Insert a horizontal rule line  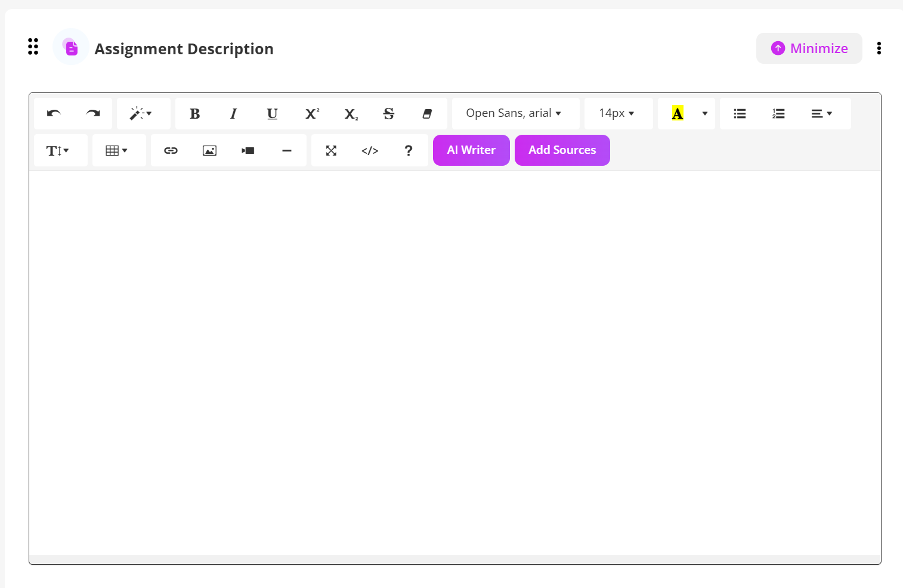(287, 150)
